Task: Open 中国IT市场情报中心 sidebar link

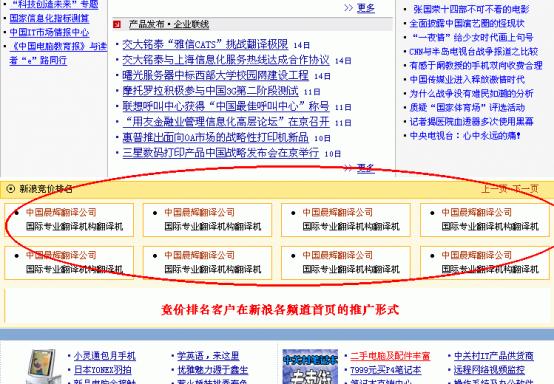Action: point(49,33)
